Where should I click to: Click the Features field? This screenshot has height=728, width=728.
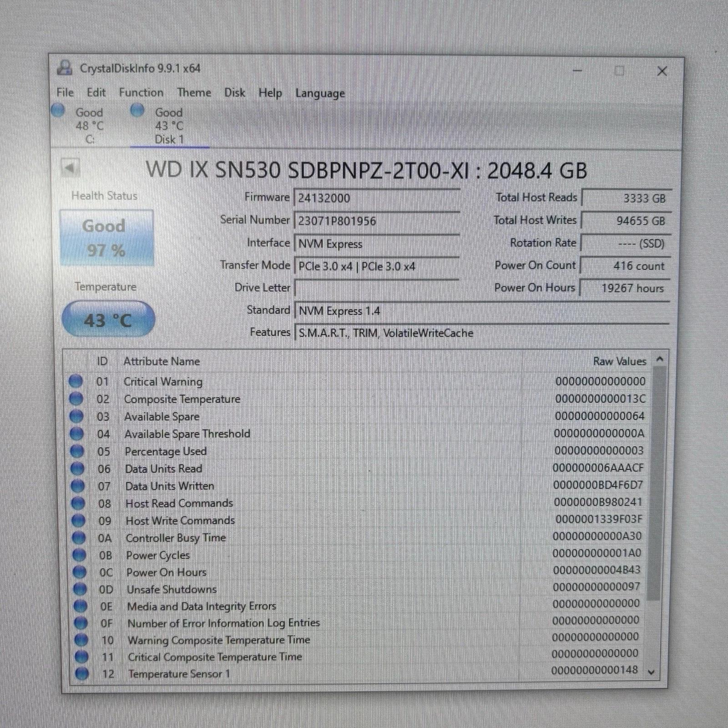[482, 333]
